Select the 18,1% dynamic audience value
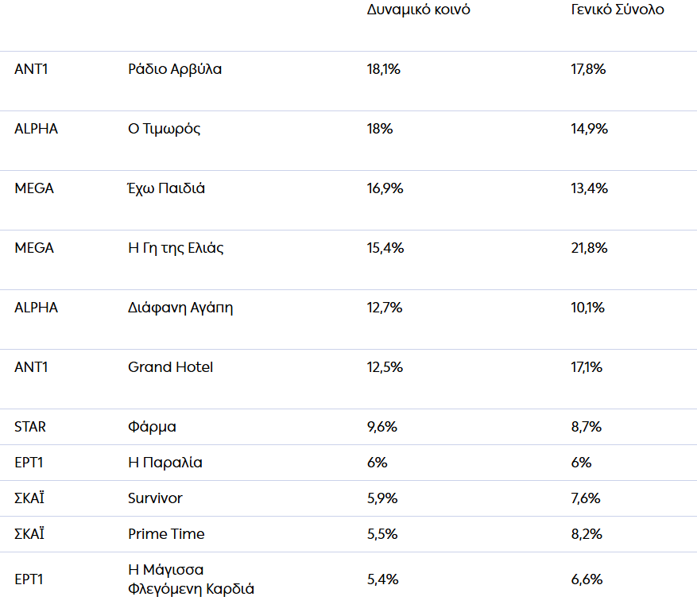The height and width of the screenshot is (616, 697). click(x=383, y=69)
